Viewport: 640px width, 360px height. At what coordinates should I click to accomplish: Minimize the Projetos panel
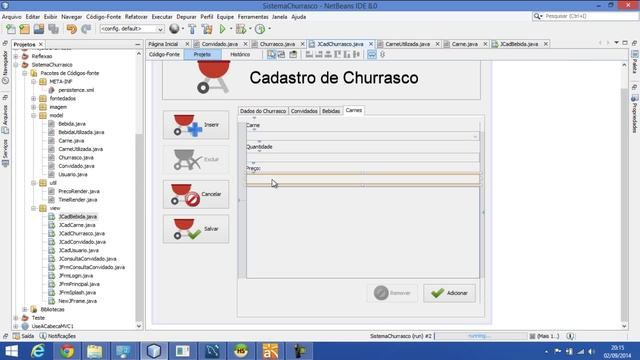[x=138, y=44]
